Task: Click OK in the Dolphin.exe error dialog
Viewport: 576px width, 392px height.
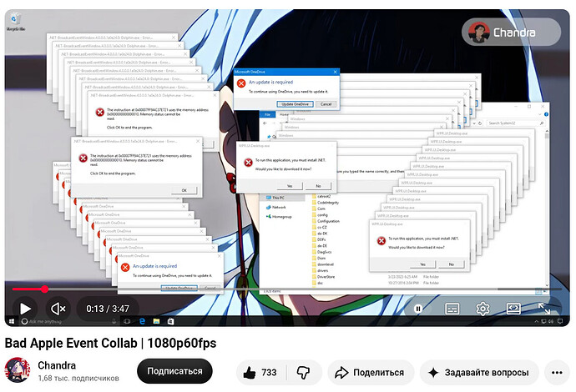Action: click(x=184, y=190)
